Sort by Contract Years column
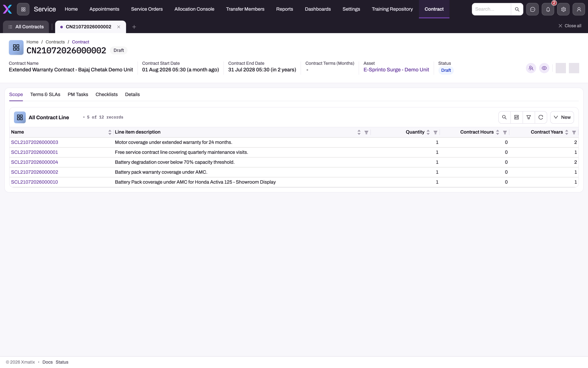 pos(567,132)
